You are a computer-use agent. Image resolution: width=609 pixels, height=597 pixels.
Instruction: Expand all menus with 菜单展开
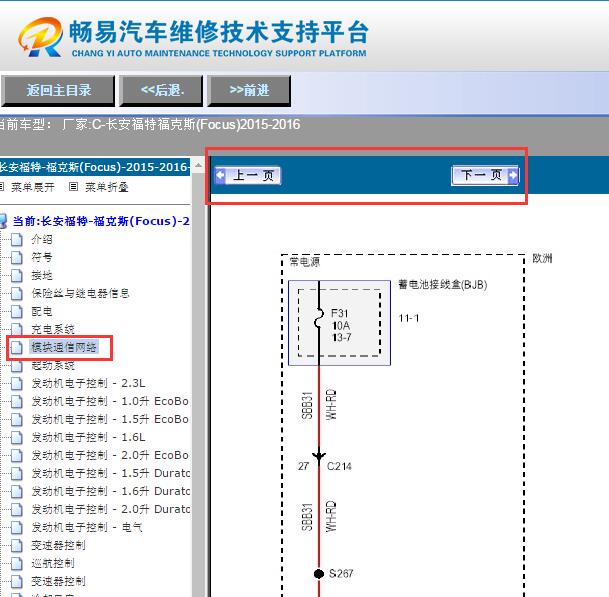(33, 187)
